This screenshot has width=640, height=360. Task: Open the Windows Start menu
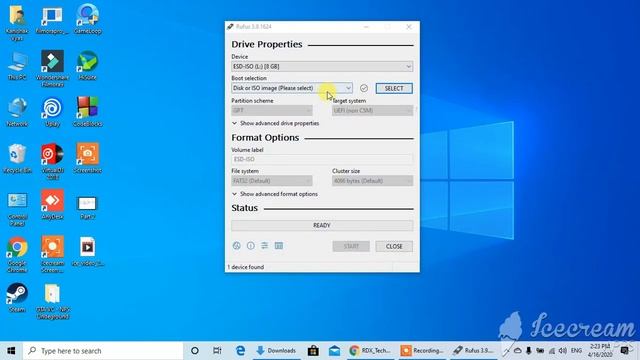11,351
